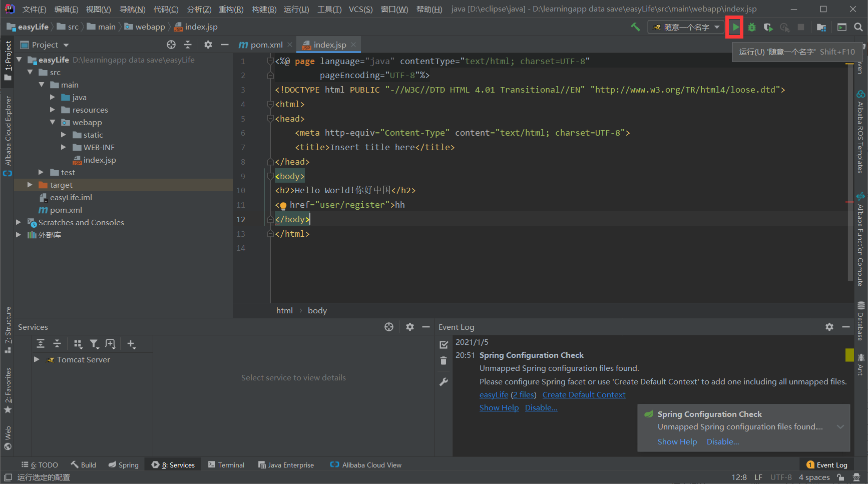Click 2 files link in Event Log
The height and width of the screenshot is (484, 868).
click(523, 394)
